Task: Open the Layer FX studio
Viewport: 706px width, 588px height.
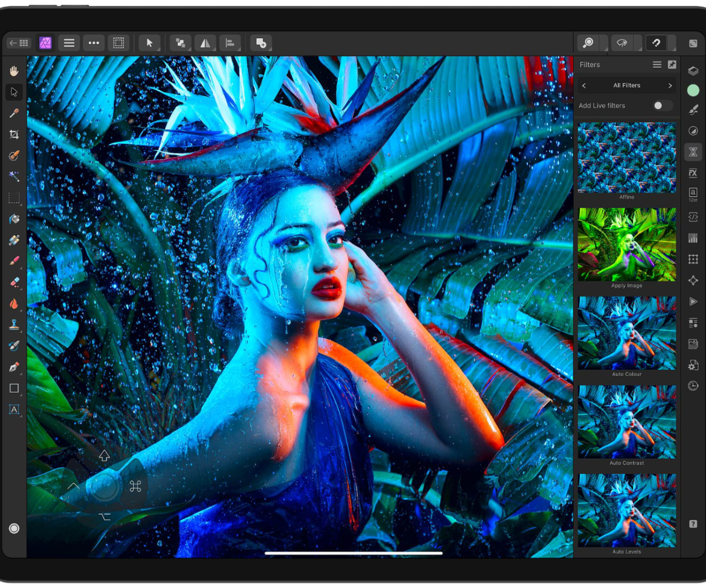Action: click(692, 173)
